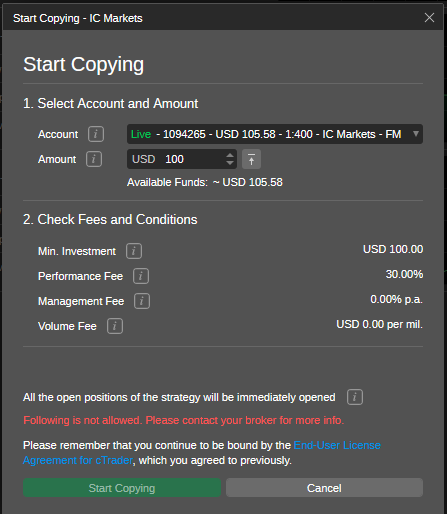Click the 'Start Copying - IC Markets' title bar

click(x=223, y=18)
